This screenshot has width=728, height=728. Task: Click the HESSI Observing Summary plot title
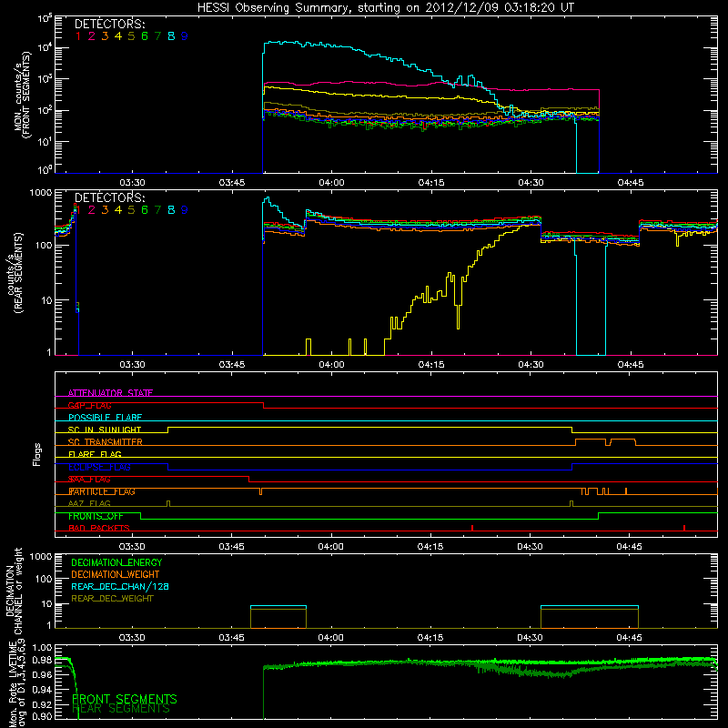point(385,8)
